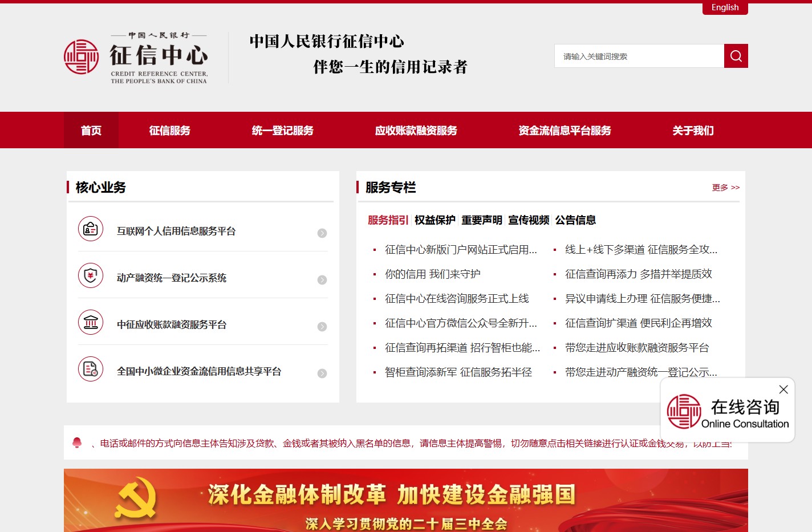Click the red notification bell icon

click(x=78, y=442)
